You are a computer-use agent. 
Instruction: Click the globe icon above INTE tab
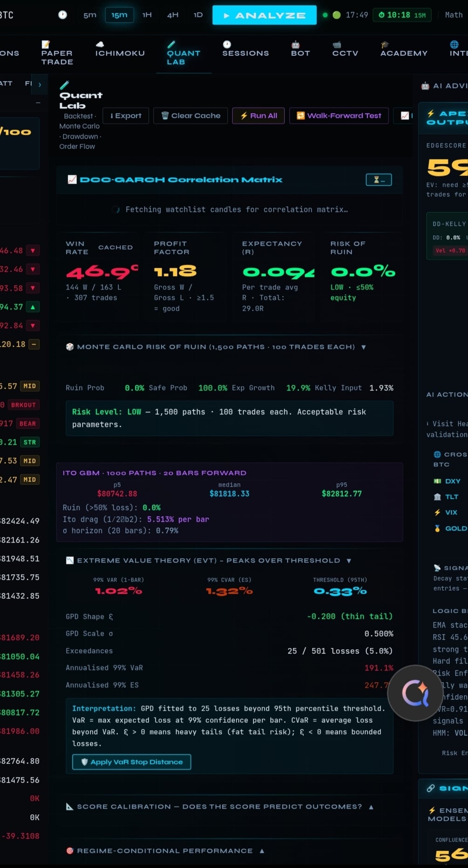(x=454, y=45)
